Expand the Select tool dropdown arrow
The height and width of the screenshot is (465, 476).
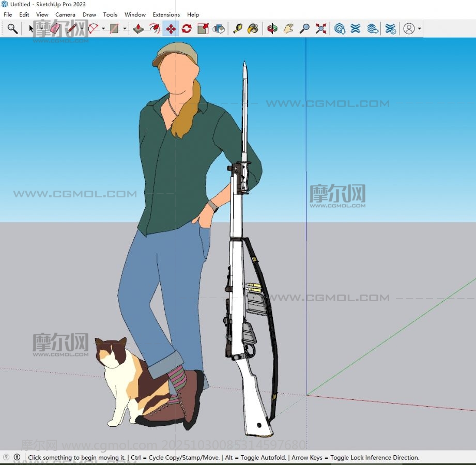[41, 29]
